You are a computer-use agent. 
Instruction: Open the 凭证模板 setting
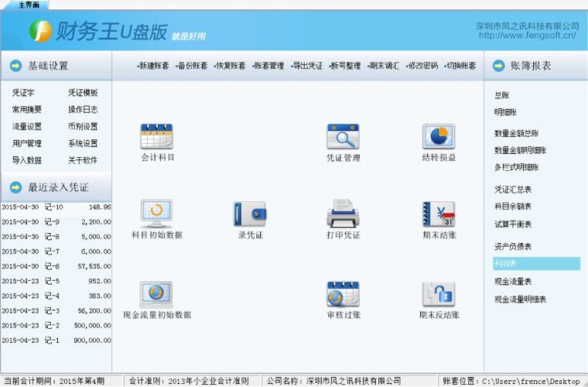pos(83,93)
